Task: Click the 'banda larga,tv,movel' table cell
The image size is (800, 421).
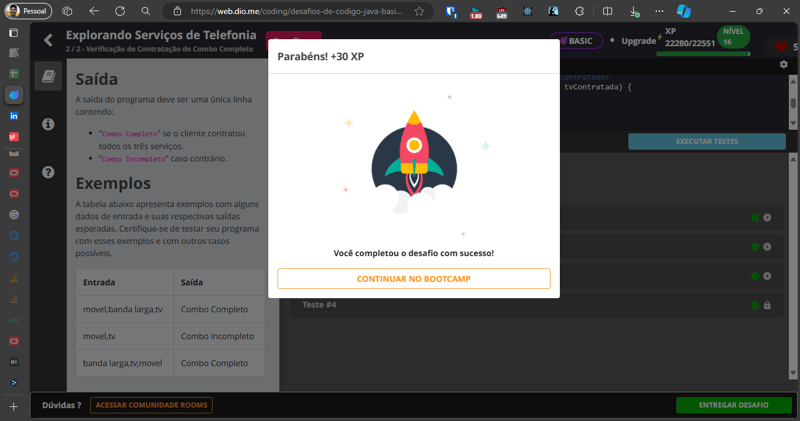Action: point(122,363)
